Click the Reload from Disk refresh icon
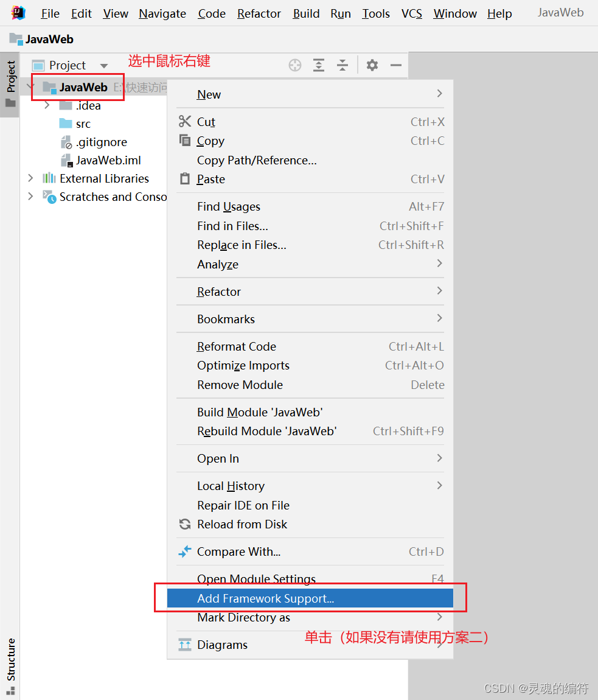 [185, 524]
